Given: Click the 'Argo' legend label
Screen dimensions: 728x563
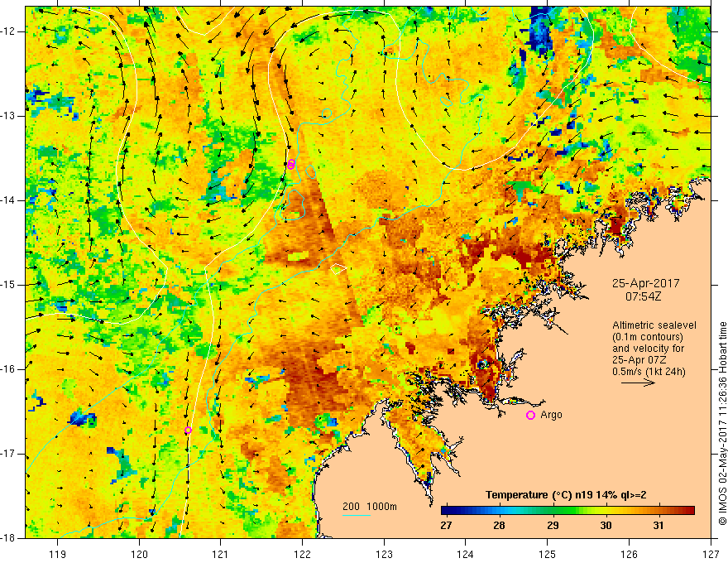Looking at the screenshot, I should tap(551, 415).
